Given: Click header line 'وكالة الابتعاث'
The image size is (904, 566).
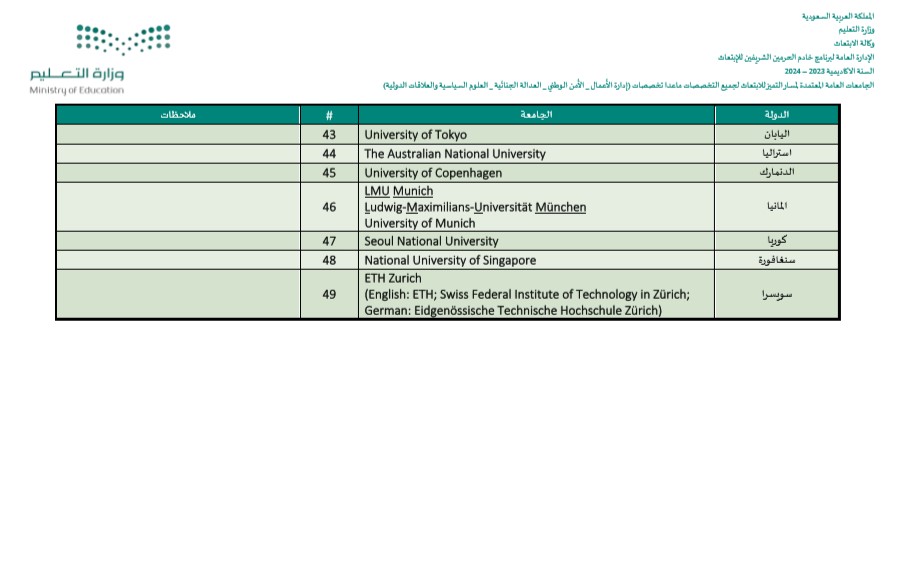Looking at the screenshot, I should tap(854, 43).
